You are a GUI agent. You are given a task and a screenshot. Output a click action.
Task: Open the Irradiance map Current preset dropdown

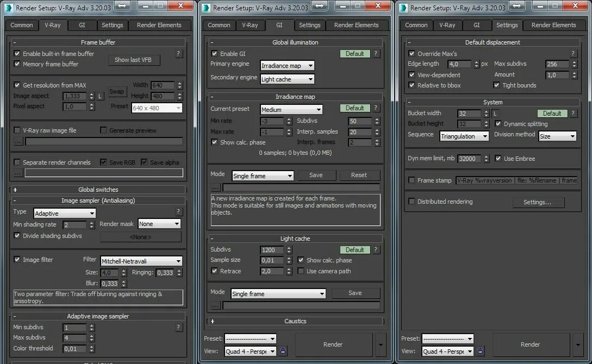291,109
